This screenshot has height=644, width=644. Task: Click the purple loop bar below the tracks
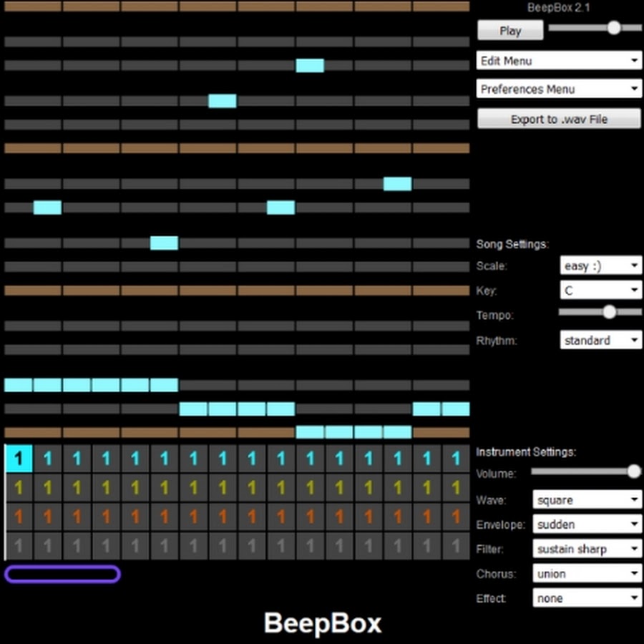click(62, 574)
